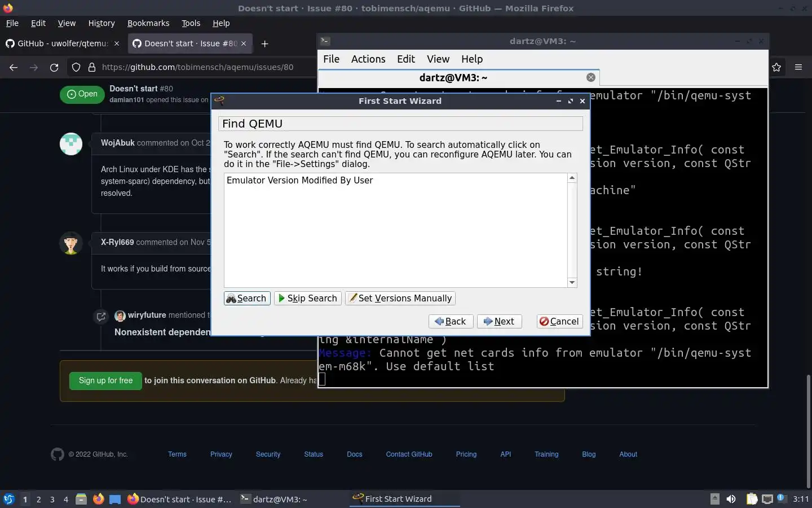Click the clipboard tray icon
Screen dimensions: 812x508
coord(752,499)
